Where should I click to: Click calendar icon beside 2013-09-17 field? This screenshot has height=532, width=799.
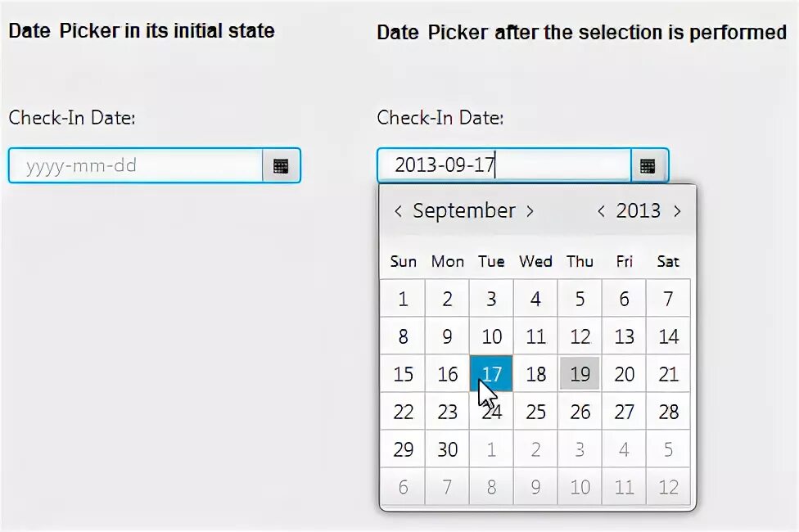pos(648,166)
